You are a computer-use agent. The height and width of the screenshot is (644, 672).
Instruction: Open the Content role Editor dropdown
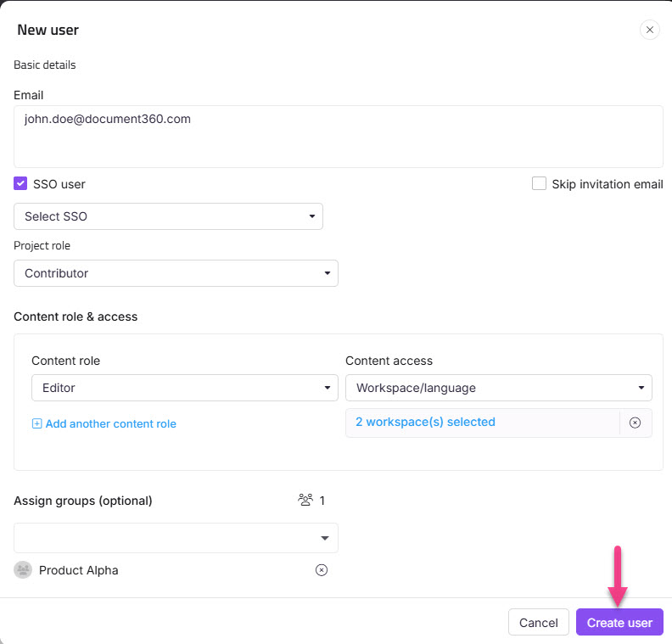click(184, 388)
